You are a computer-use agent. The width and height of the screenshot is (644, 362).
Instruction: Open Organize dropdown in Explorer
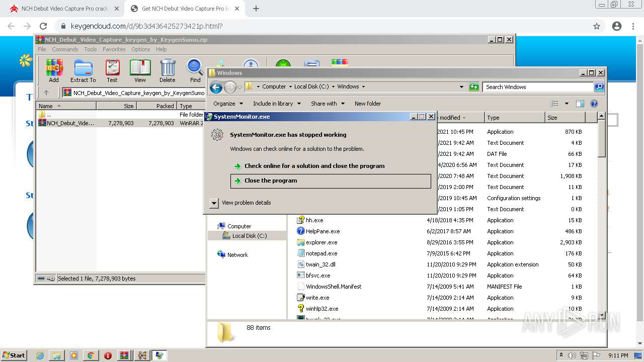pos(228,104)
